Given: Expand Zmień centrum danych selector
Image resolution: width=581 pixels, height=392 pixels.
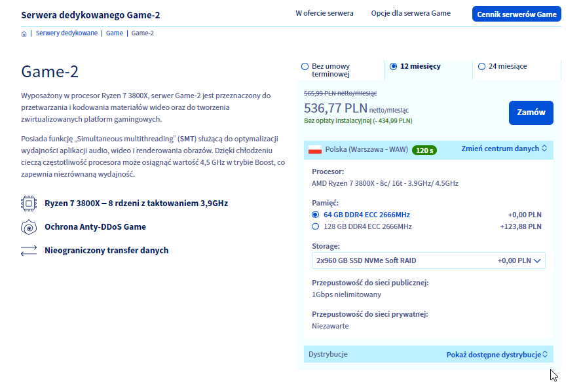Looking at the screenshot, I should [x=504, y=149].
